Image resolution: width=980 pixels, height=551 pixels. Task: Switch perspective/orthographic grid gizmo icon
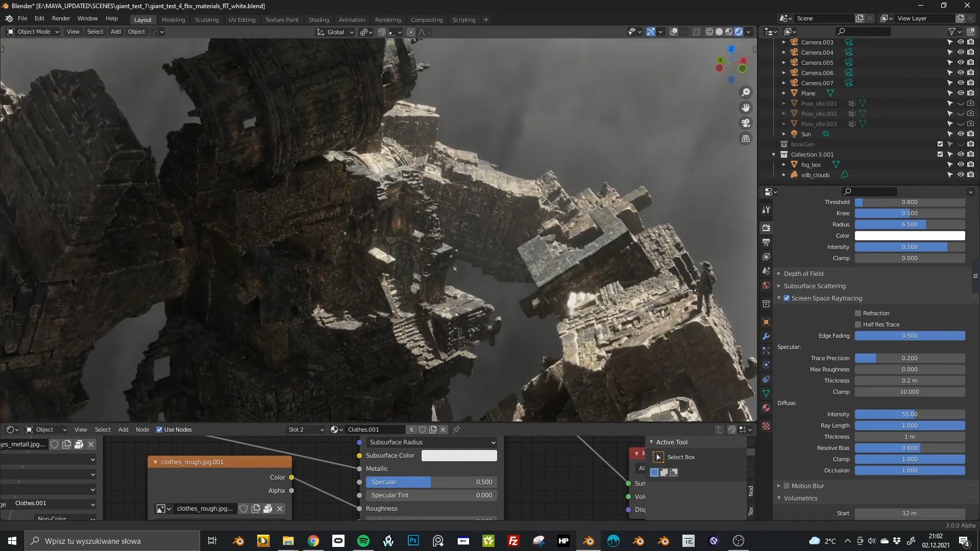point(746,139)
